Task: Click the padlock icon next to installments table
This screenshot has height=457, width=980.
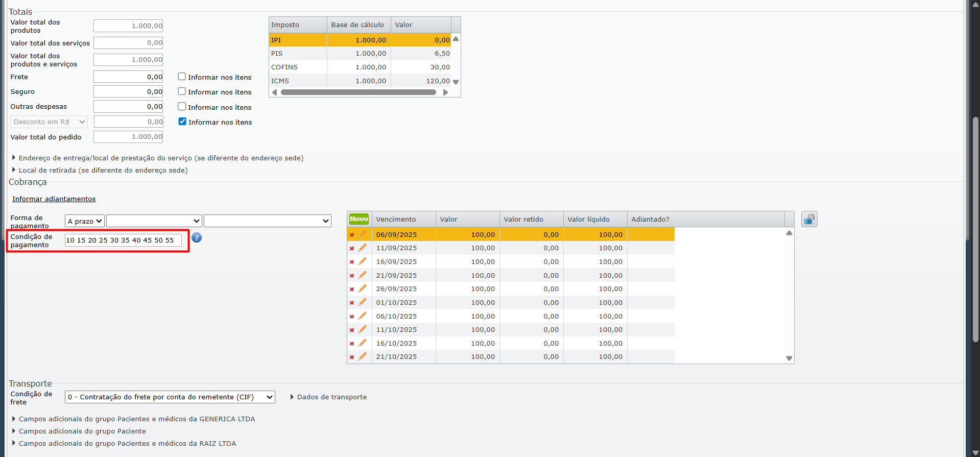Action: tap(809, 220)
